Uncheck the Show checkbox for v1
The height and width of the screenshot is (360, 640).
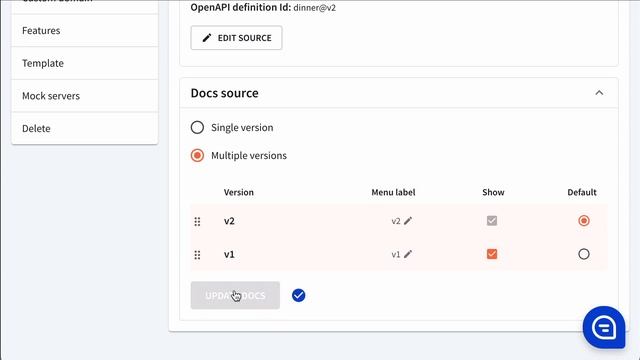492,254
